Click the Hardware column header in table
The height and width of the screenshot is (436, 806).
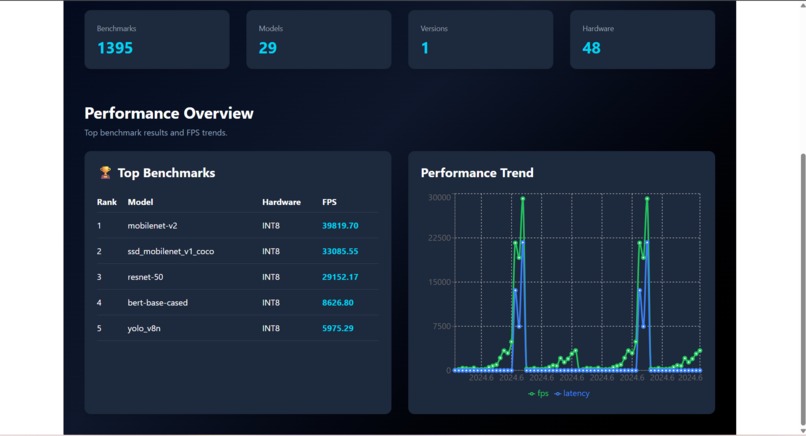click(281, 202)
